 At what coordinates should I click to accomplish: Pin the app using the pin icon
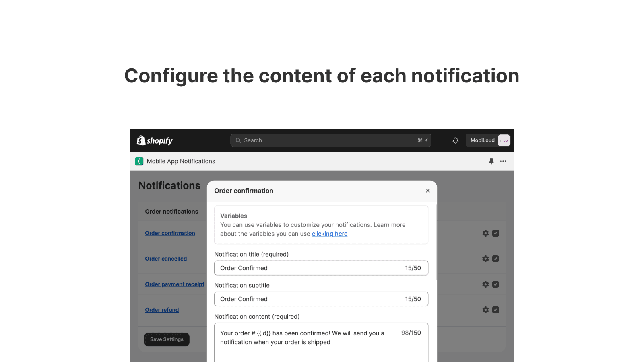click(x=491, y=161)
